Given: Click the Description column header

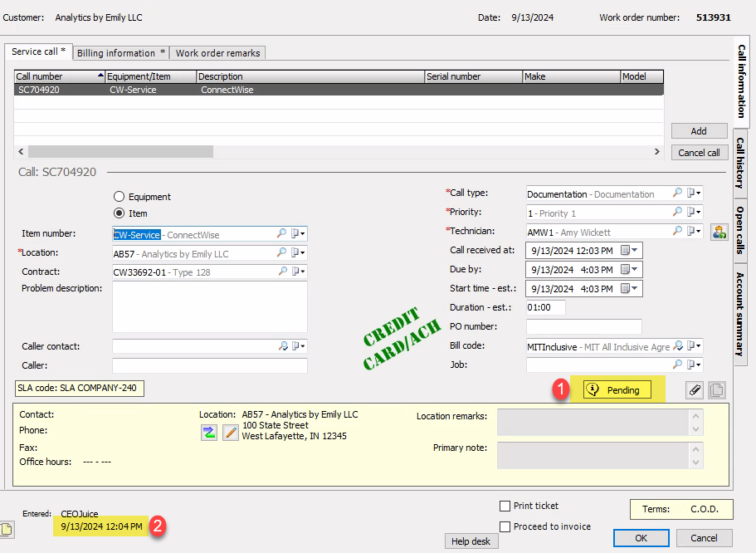Looking at the screenshot, I should click(x=310, y=76).
